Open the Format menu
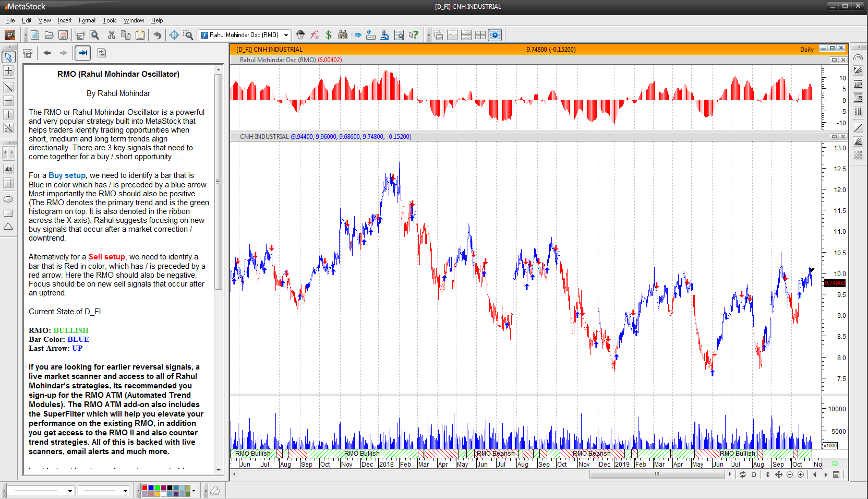This screenshot has height=499, width=868. coord(87,20)
